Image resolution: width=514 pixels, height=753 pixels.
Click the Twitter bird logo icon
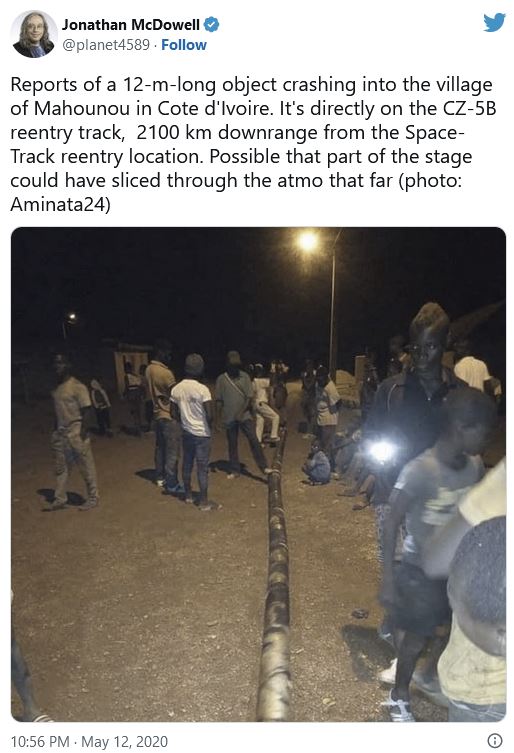[x=494, y=22]
